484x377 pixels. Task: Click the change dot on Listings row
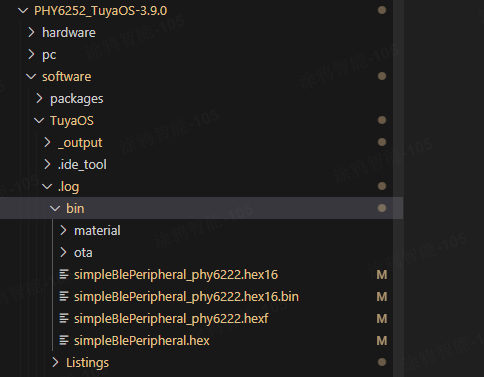click(382, 362)
